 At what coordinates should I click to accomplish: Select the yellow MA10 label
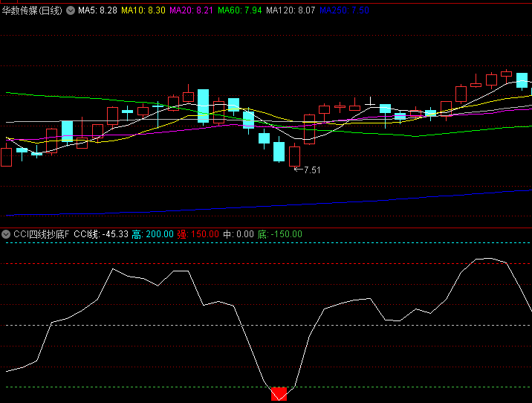[x=143, y=11]
